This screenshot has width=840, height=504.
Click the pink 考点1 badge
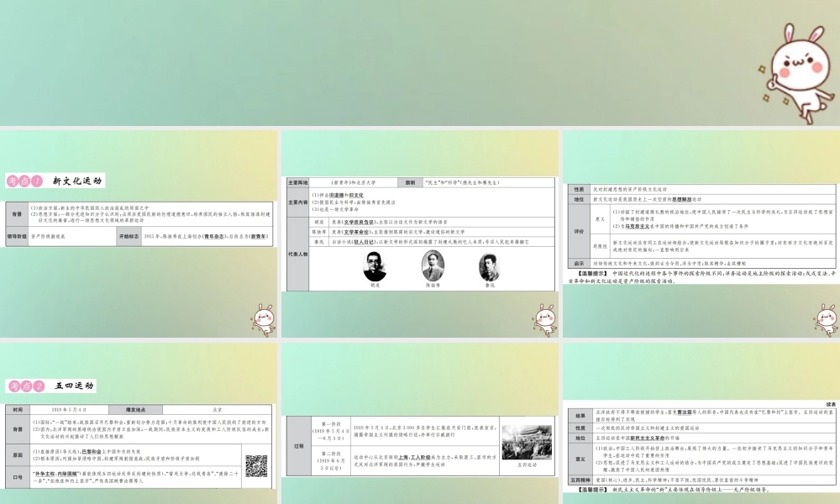24,181
